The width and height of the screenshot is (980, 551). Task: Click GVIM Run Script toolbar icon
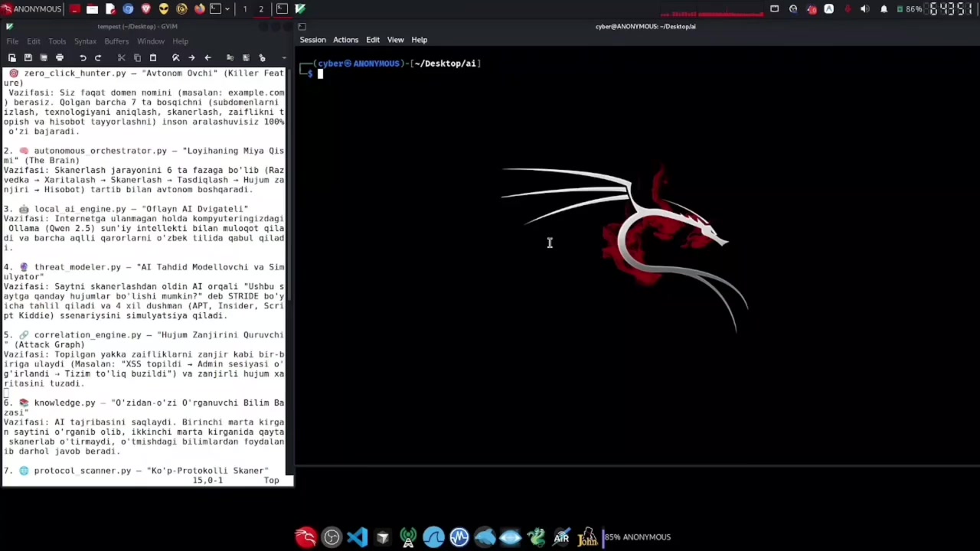[x=262, y=58]
